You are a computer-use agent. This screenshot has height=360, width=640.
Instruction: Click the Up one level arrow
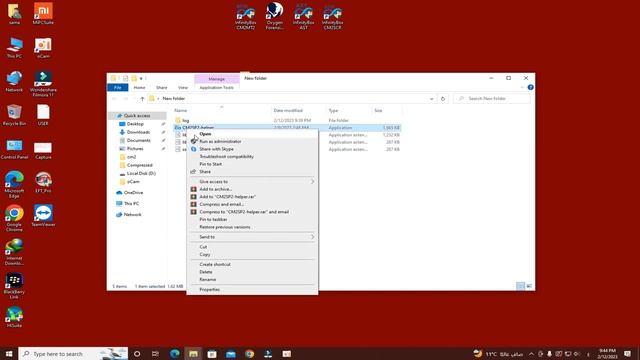pos(142,99)
